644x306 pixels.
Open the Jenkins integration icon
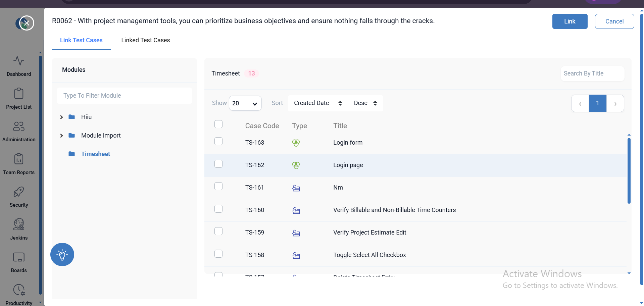(x=19, y=224)
